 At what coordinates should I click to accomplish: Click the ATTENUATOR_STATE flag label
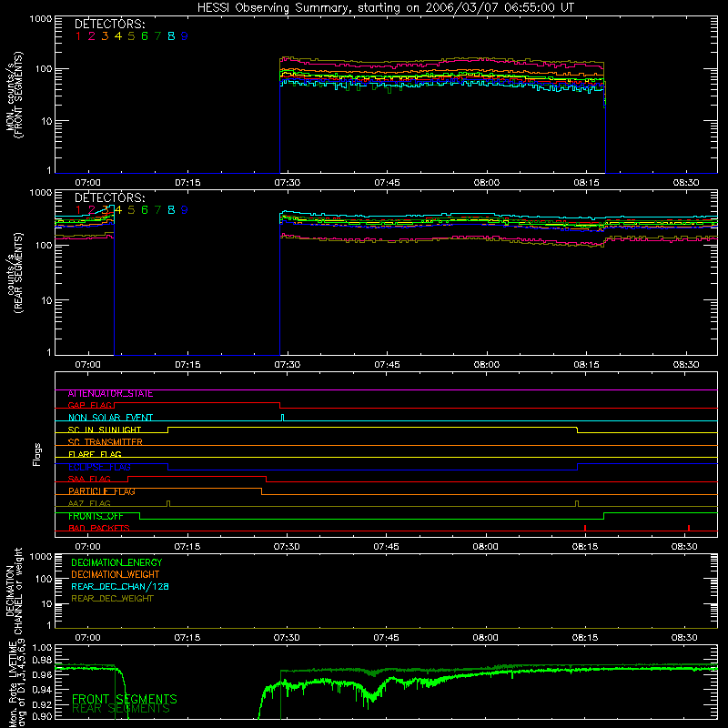click(110, 393)
